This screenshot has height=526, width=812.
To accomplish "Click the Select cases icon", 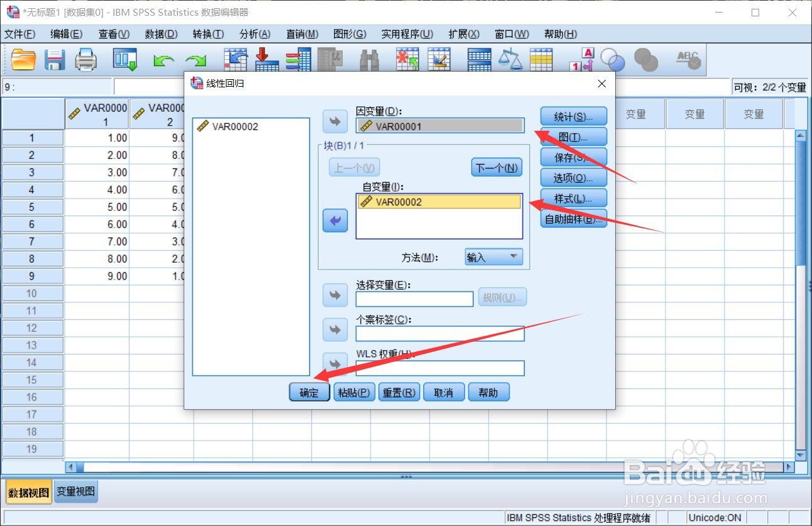I will [x=541, y=60].
